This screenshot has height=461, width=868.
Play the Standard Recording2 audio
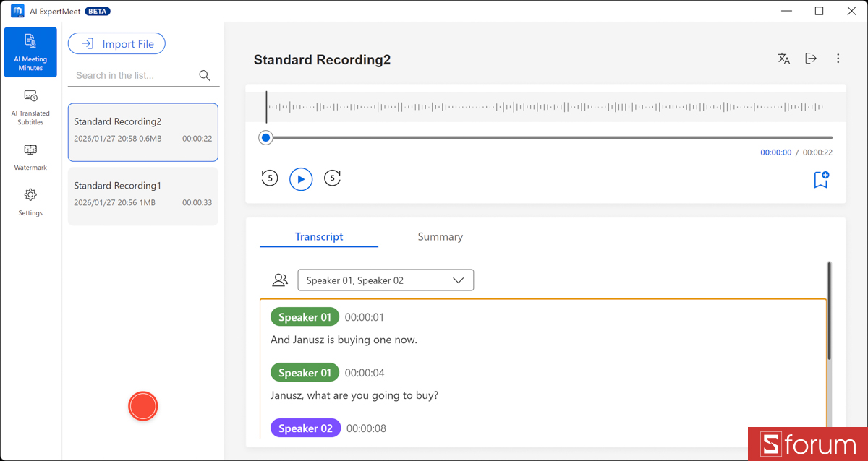click(x=301, y=179)
